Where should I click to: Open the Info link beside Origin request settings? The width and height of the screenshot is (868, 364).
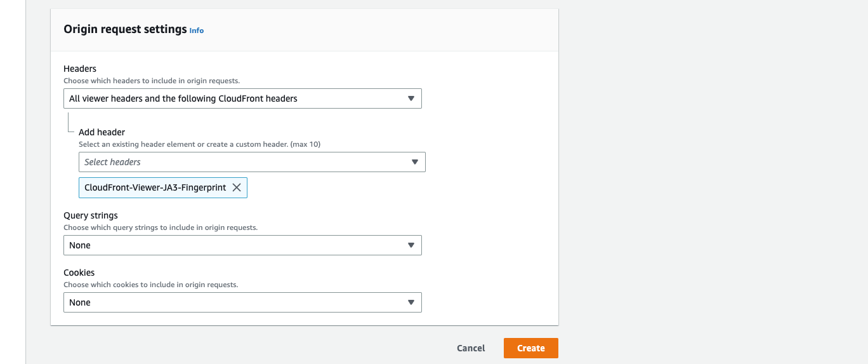coord(197,30)
